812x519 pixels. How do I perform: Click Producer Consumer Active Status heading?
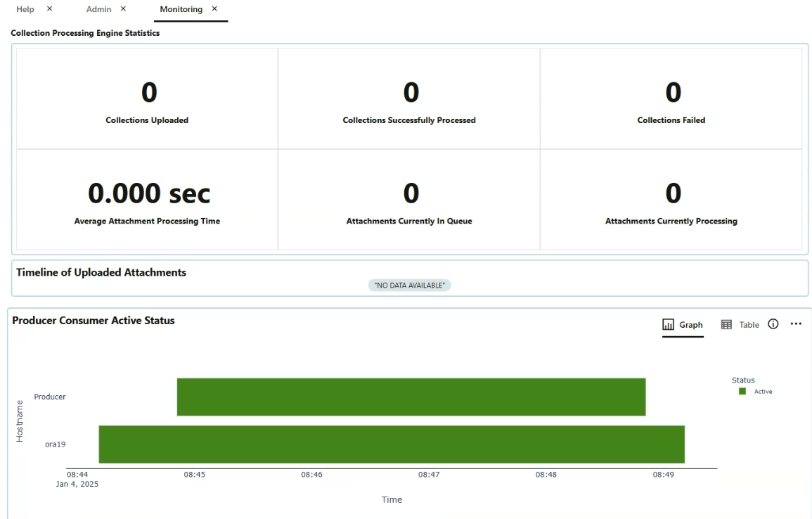pyautogui.click(x=94, y=321)
